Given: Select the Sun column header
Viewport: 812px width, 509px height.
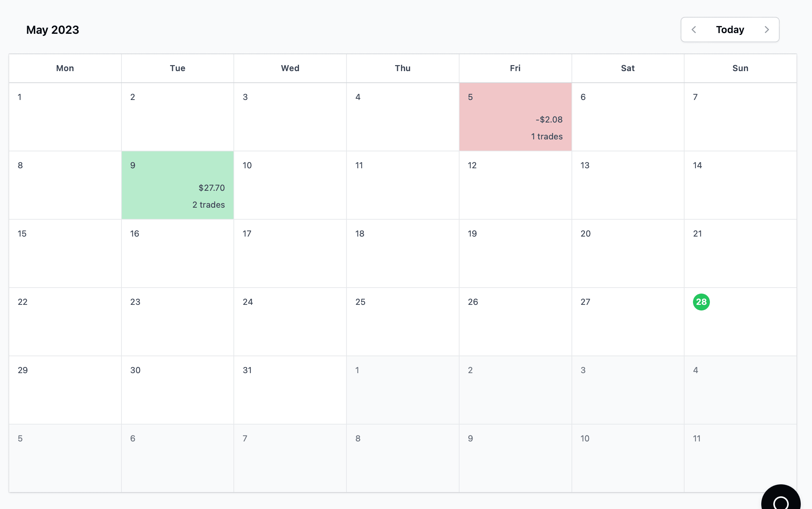Looking at the screenshot, I should [x=740, y=68].
